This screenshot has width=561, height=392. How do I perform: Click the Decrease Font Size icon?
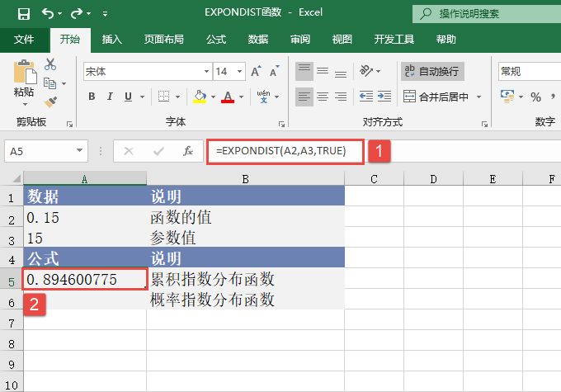coord(275,72)
